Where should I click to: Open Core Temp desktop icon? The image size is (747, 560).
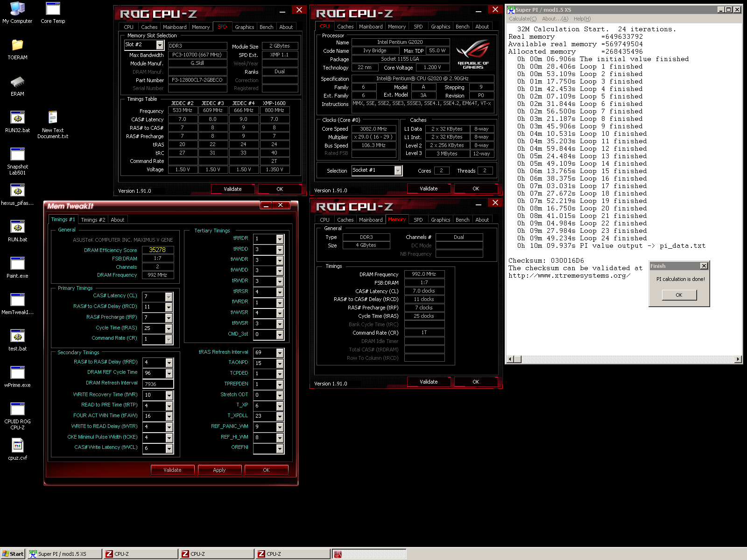click(53, 13)
